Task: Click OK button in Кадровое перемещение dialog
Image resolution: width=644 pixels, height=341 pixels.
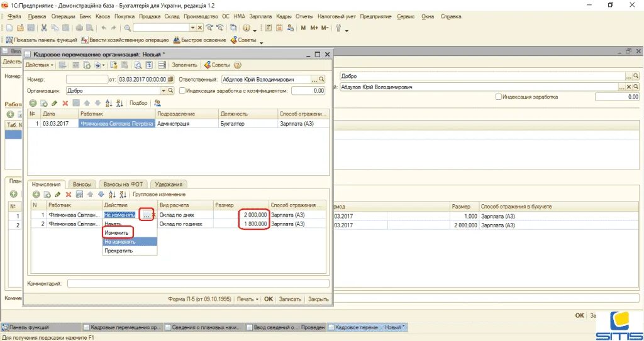Action: click(x=268, y=299)
